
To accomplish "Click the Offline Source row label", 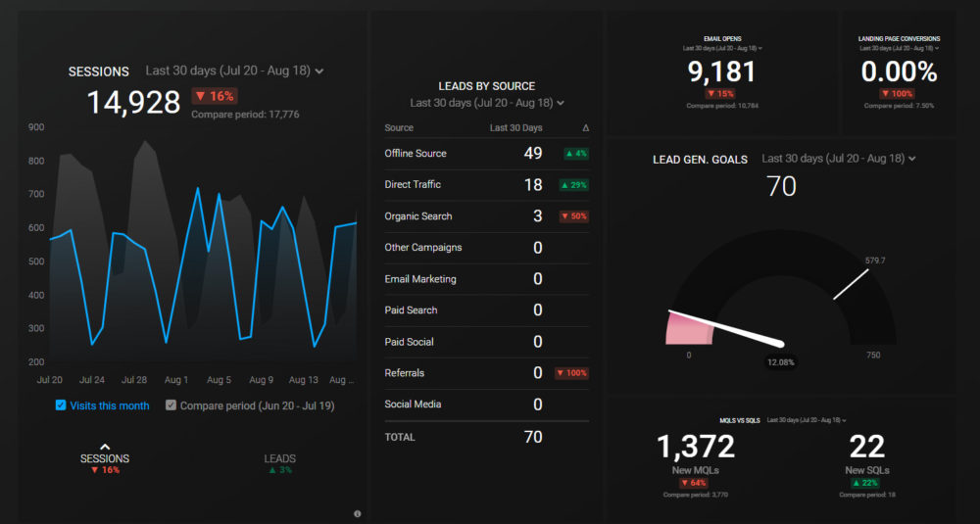I will pos(416,154).
